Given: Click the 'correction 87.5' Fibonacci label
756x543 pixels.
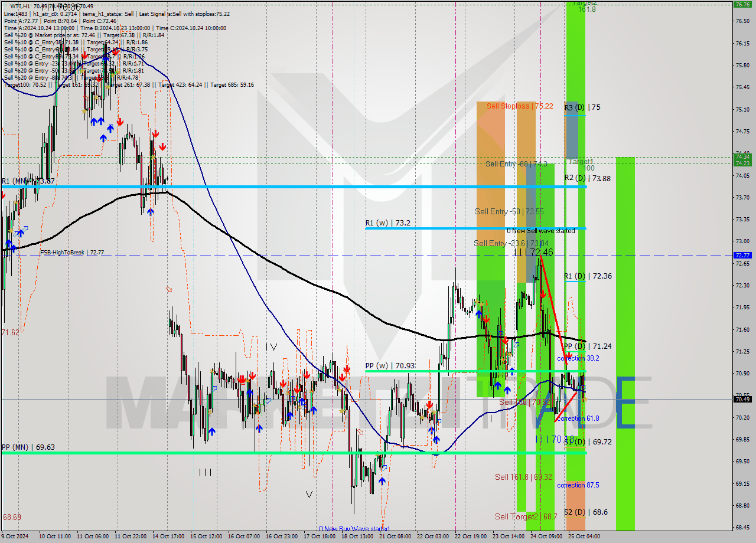Looking at the screenshot, I should [x=578, y=485].
